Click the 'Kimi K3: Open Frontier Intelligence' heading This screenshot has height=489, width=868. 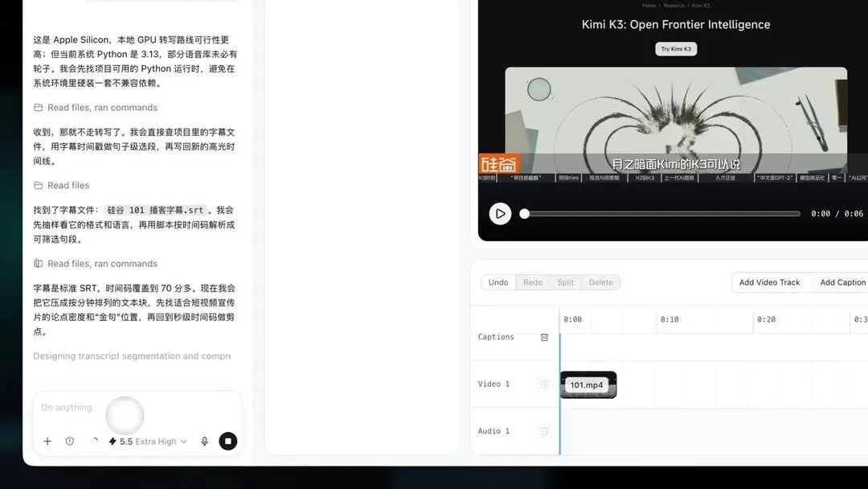676,24
